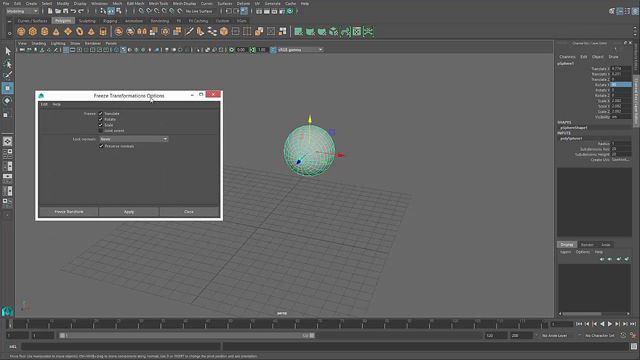Image resolution: width=640 pixels, height=360 pixels.
Task: Open the sRGB gamma view transform dropdown
Action: 300,50
